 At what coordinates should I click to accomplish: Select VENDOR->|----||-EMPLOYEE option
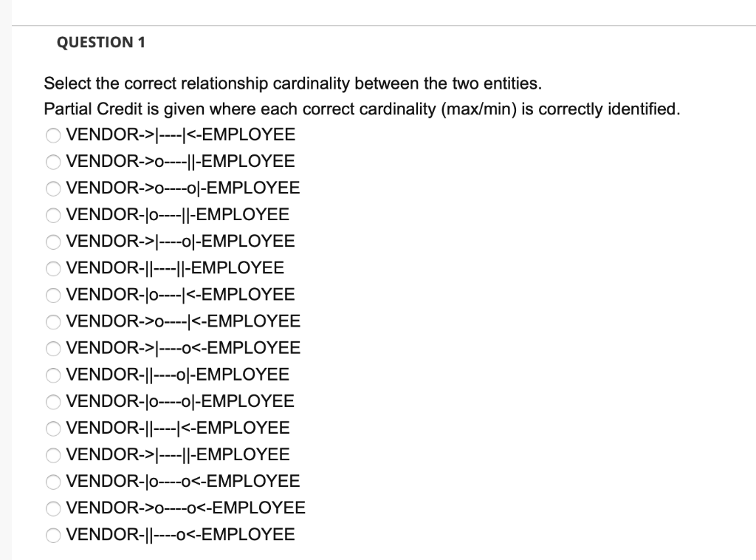52,455
